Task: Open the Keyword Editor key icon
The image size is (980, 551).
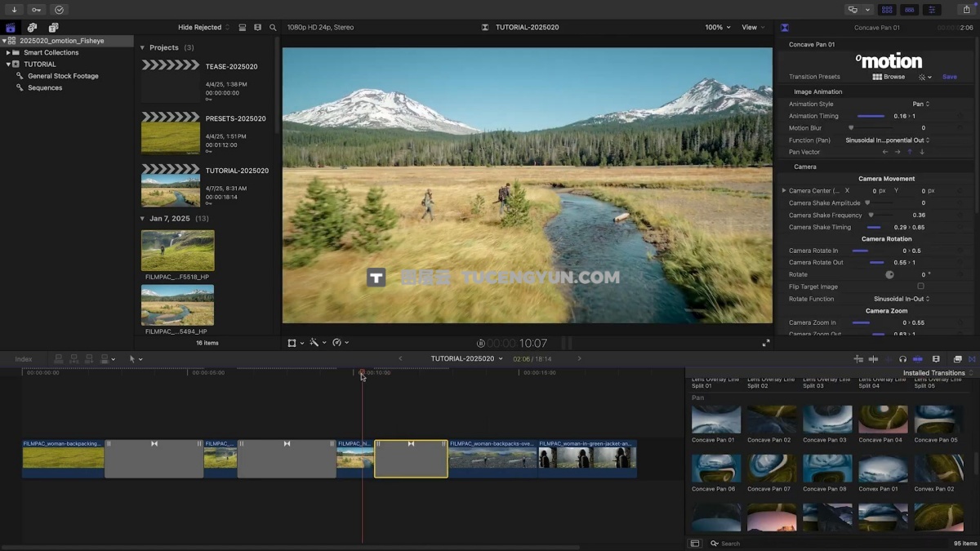Action: pyautogui.click(x=36, y=10)
